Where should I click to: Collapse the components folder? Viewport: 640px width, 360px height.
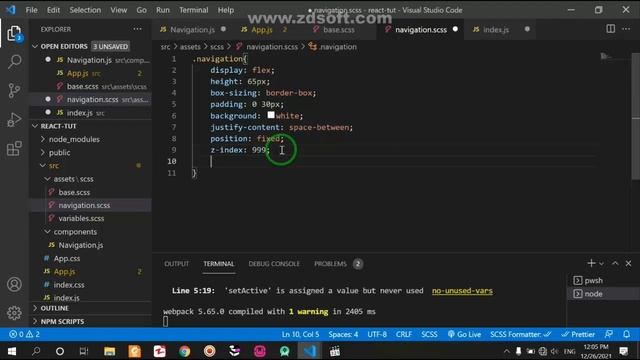click(47, 231)
